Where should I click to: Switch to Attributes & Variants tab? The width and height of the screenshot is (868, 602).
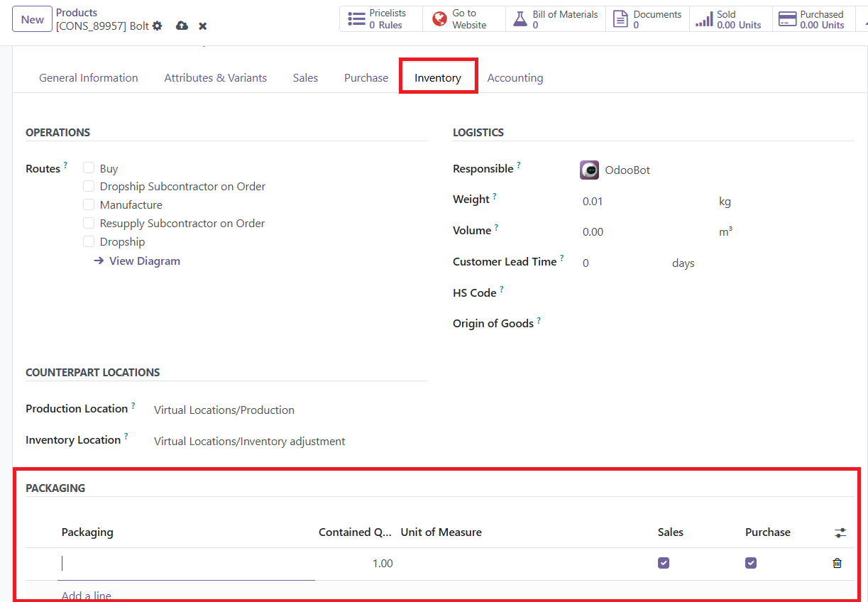(216, 78)
